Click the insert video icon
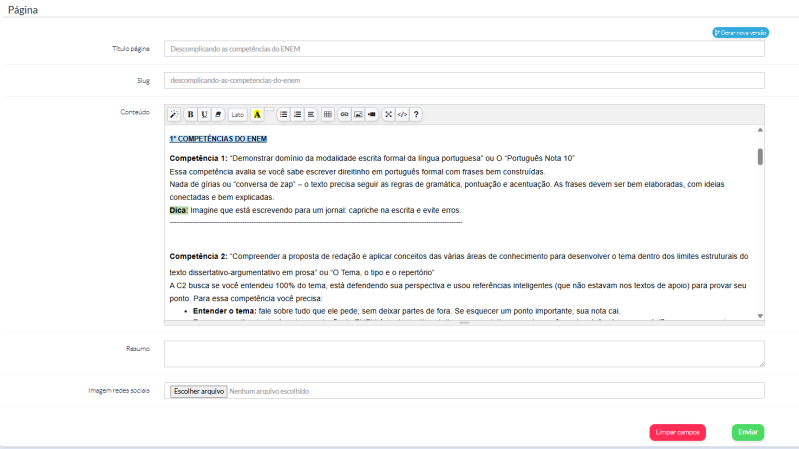Screen dimensions: 799x449 371,115
